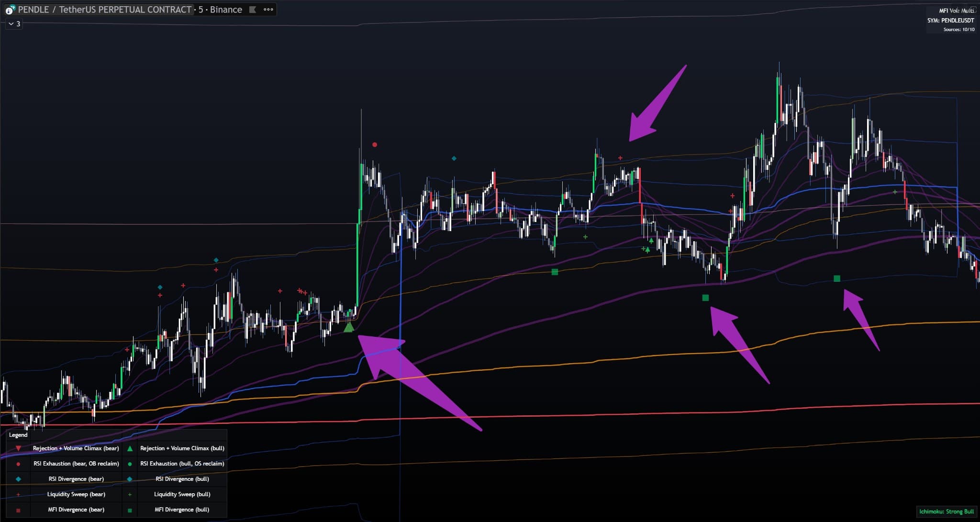The height and width of the screenshot is (522, 980).
Task: Click the MFI Divergence (bear) red square icon
Action: 18,510
